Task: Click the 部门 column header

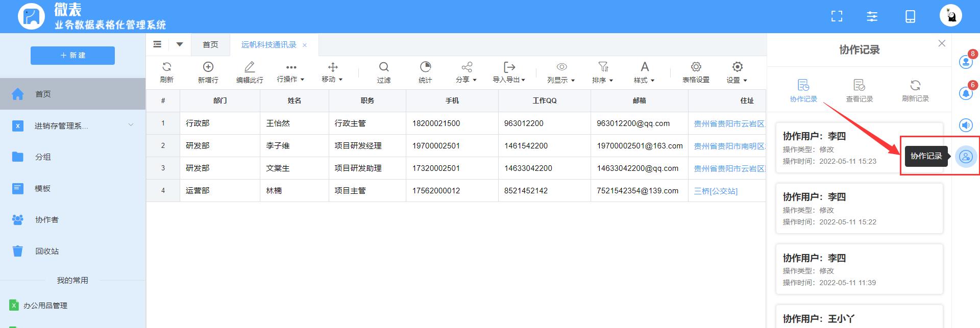Action: (220, 101)
